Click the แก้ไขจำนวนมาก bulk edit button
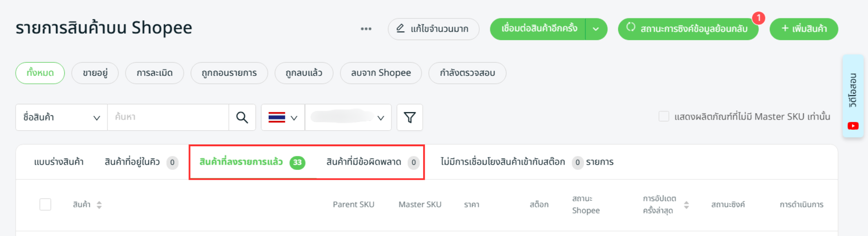This screenshot has width=868, height=236. [x=433, y=29]
